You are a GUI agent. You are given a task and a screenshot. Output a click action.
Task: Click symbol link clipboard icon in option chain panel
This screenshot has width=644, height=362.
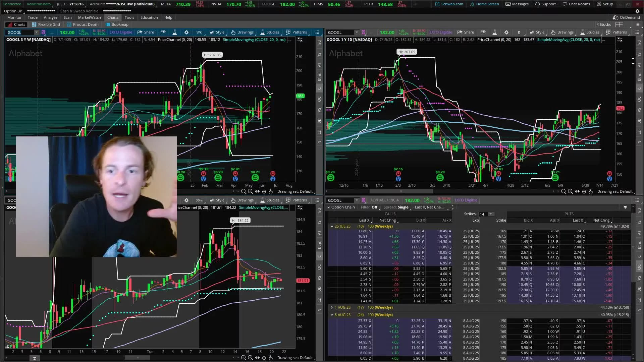click(364, 200)
